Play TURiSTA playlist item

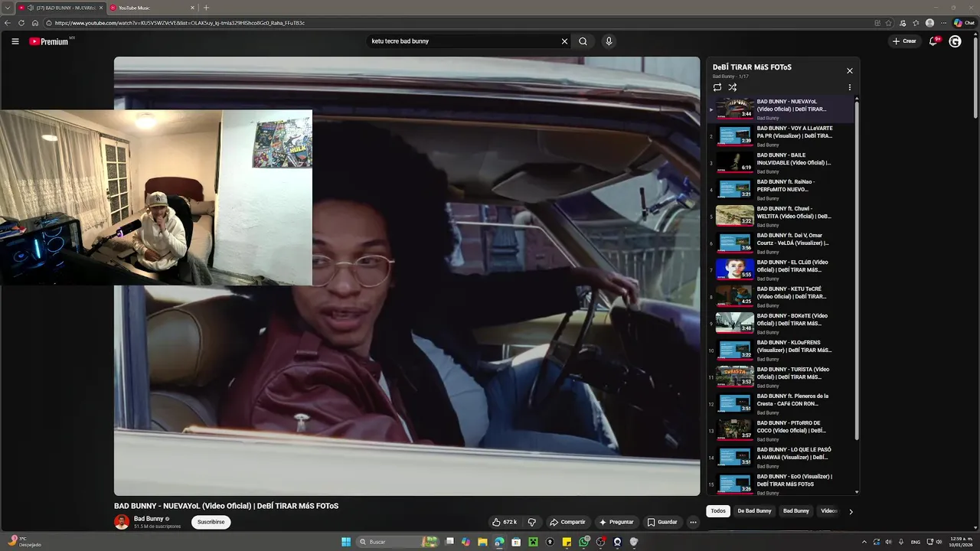click(x=780, y=377)
